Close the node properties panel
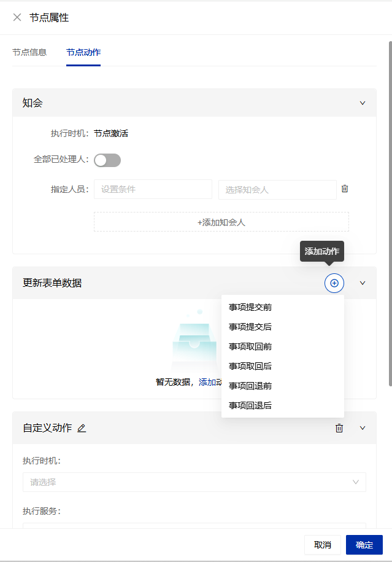Viewport: 392px width, 562px height. [x=17, y=17]
